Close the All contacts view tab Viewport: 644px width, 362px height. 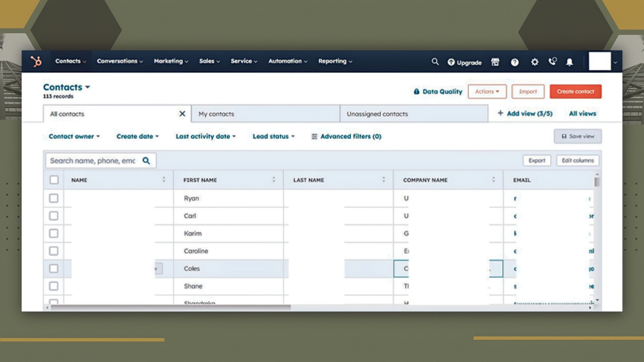pyautogui.click(x=182, y=114)
